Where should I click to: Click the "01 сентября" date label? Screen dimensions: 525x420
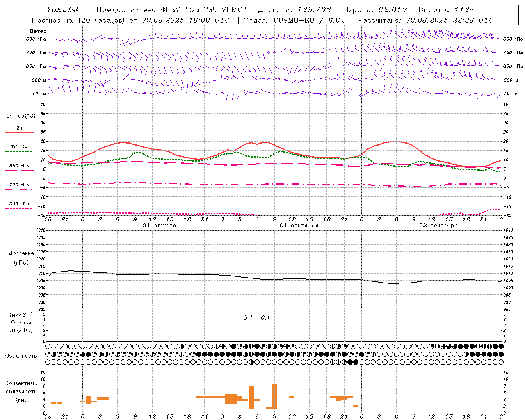point(299,226)
